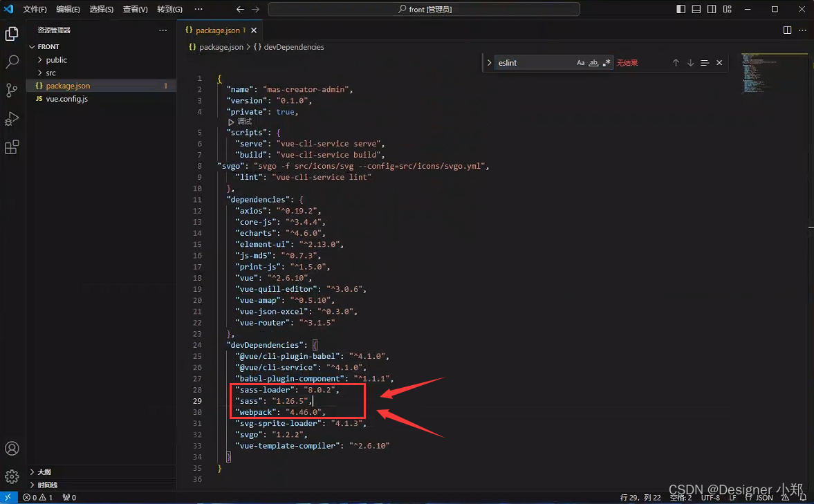Toggle bottom panel visibility
814x504 pixels.
(696, 10)
